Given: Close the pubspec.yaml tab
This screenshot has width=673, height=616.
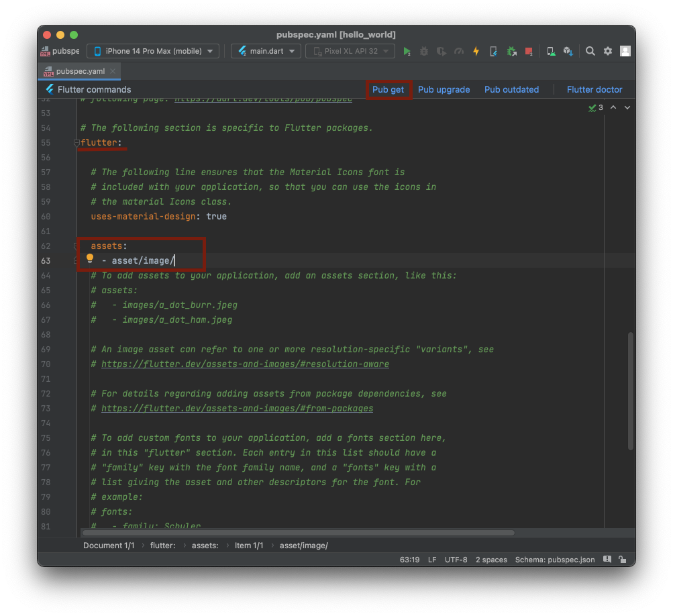Looking at the screenshot, I should [113, 71].
